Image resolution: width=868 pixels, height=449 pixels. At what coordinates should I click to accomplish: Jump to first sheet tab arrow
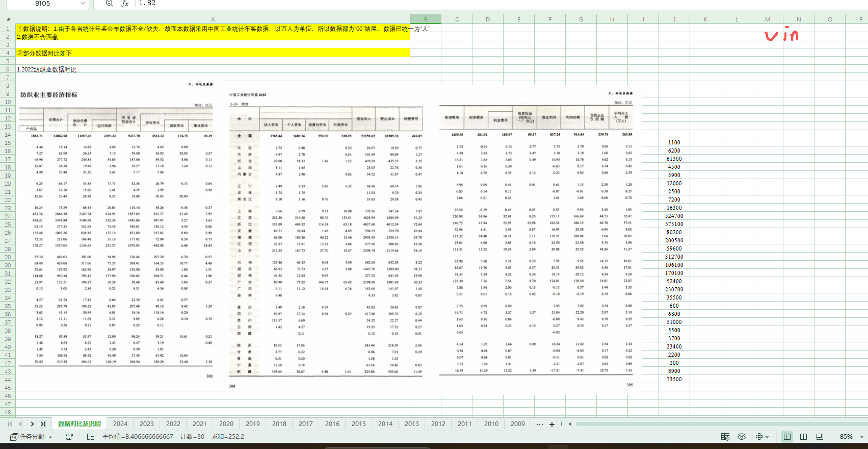(x=10, y=424)
